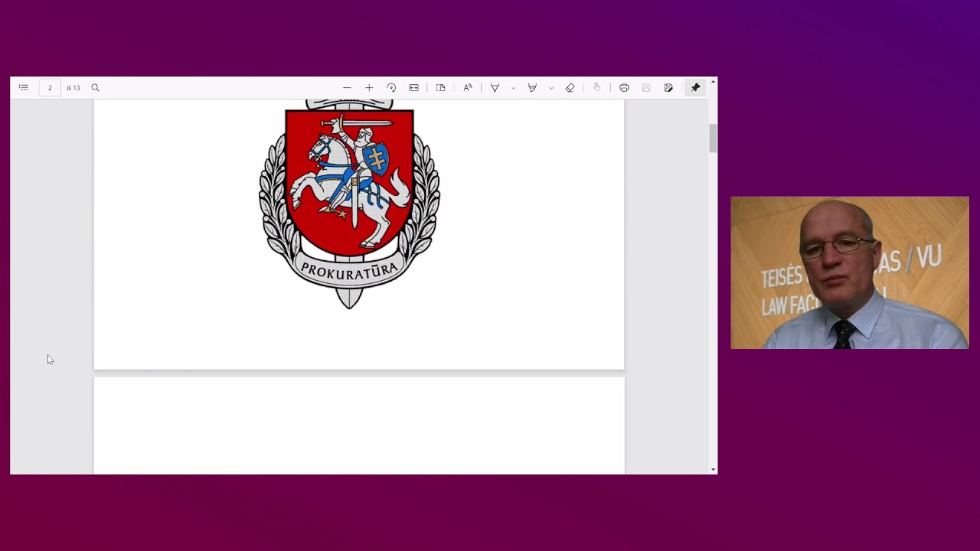
Task: Zoom in with the plus button
Action: coord(369,88)
